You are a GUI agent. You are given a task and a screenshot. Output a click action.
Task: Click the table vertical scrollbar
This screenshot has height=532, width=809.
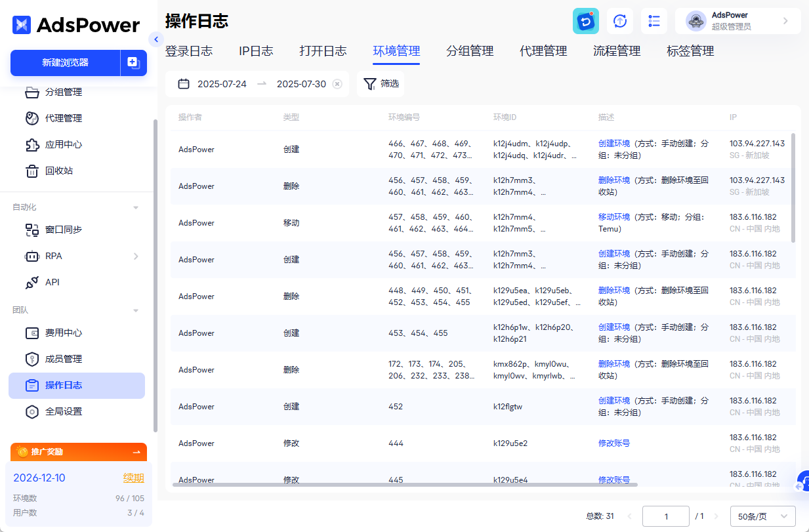click(x=794, y=188)
